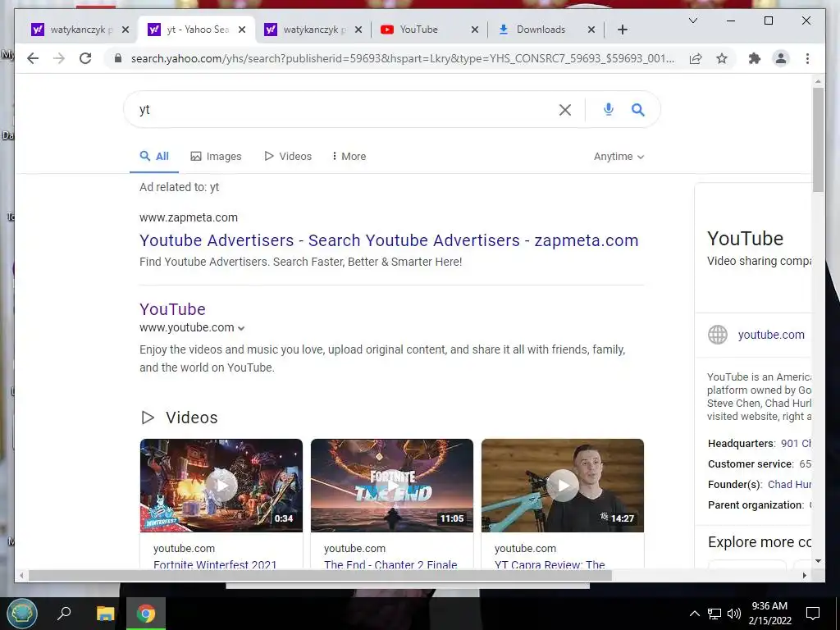
Task: Play the YT Capra Review video thumbnail
Action: pyautogui.click(x=563, y=486)
